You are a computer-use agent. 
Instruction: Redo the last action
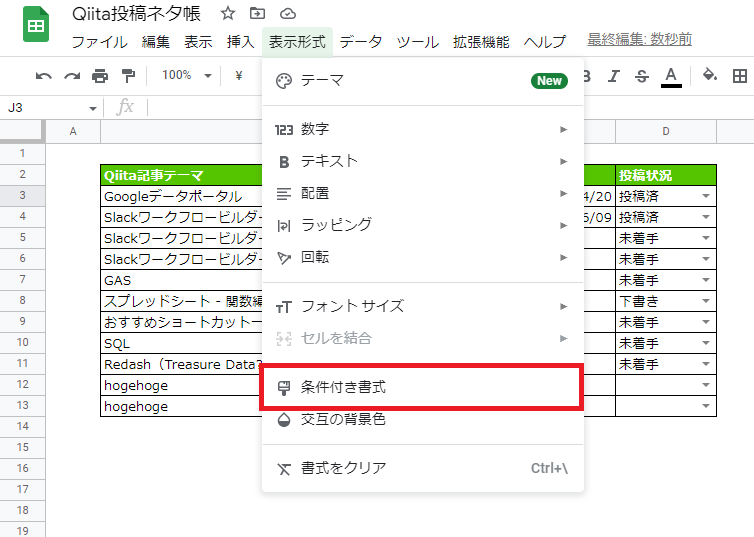[72, 76]
